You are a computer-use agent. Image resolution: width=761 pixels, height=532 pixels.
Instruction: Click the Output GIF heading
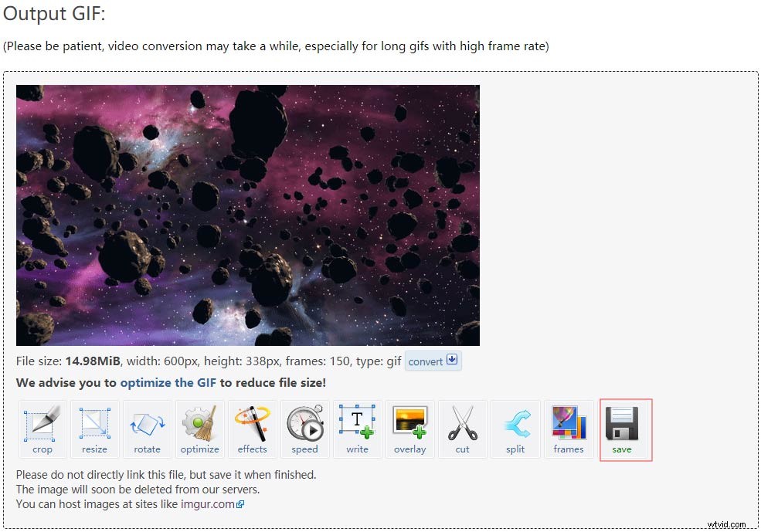(x=56, y=14)
